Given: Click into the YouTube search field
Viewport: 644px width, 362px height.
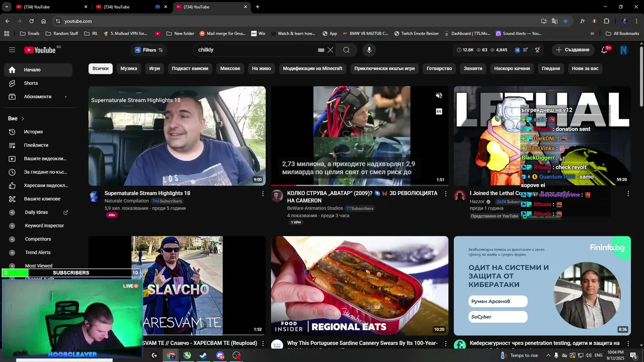Looking at the screenshot, I should 257,50.
